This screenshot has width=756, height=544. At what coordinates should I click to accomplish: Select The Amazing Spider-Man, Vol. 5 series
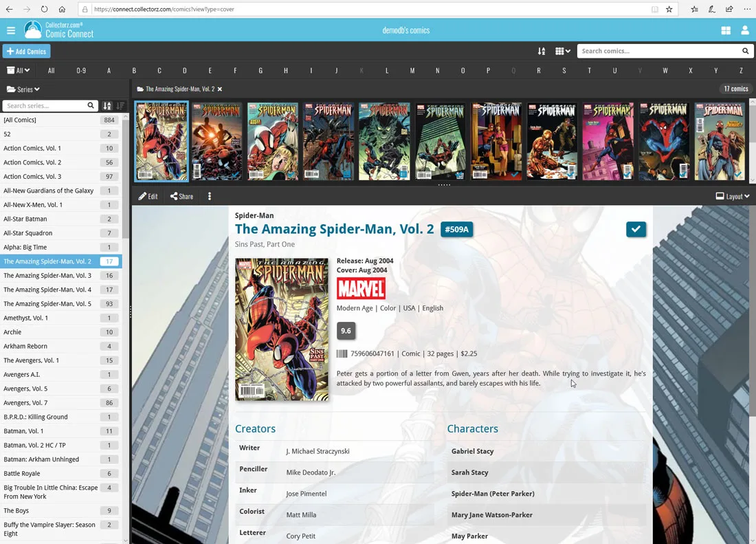pyautogui.click(x=60, y=304)
